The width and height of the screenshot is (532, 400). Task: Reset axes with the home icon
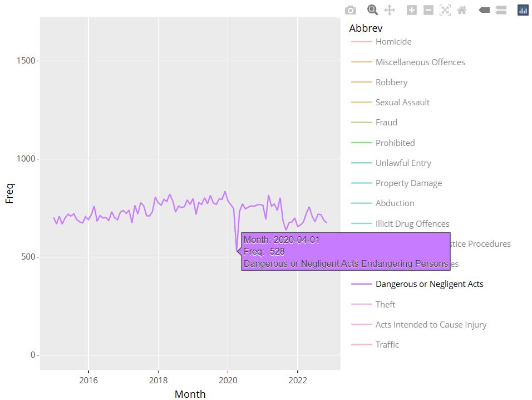[x=461, y=10]
